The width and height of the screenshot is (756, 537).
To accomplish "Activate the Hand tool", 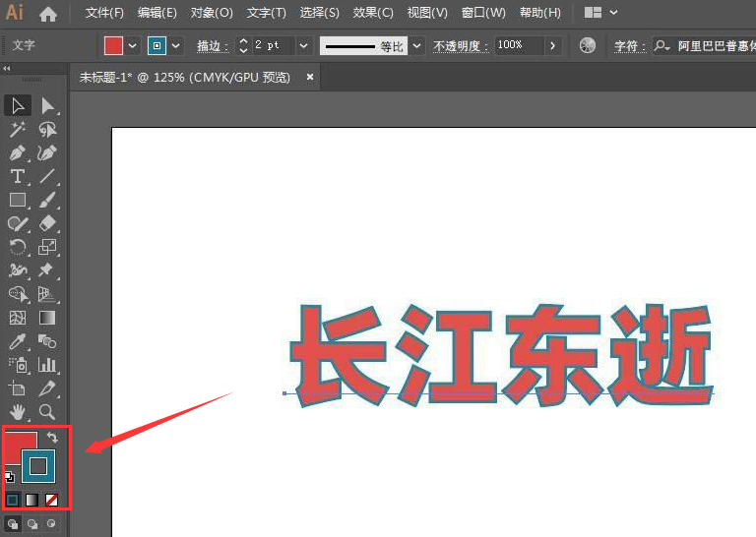I will [18, 411].
